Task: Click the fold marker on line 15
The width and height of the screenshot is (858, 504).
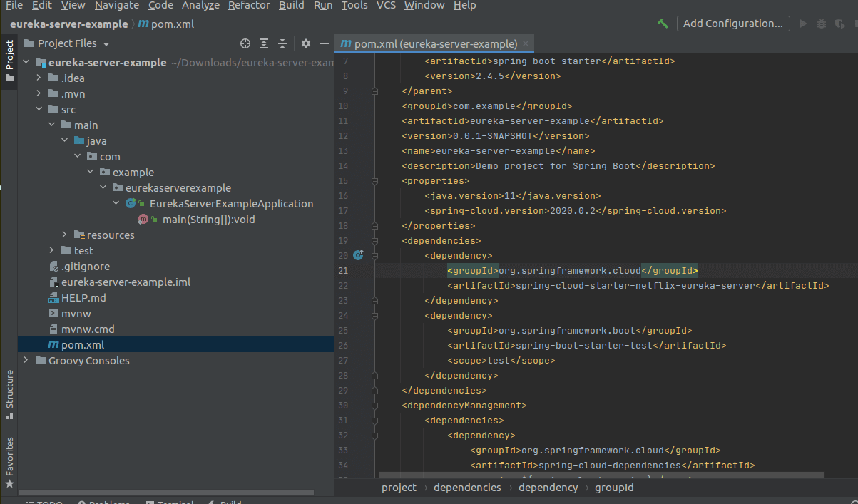Action: click(x=374, y=180)
